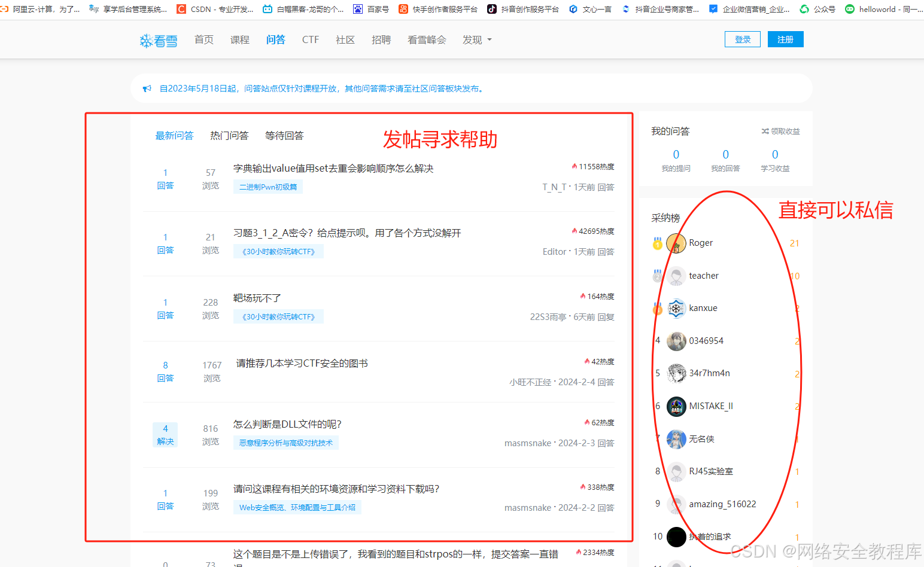924x567 pixels.
Task: Click the flame icon beside 11558热度
Action: [x=575, y=166]
